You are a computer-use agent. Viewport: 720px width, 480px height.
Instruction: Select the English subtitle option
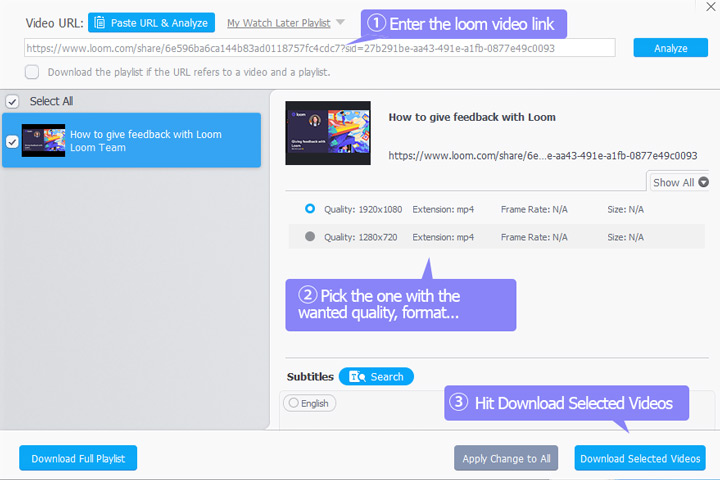tap(309, 403)
